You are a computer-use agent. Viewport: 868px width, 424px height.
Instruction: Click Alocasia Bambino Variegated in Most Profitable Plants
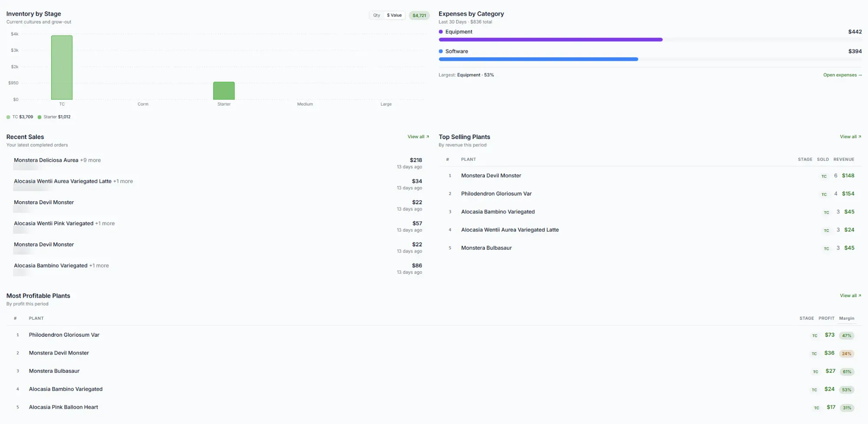point(66,389)
